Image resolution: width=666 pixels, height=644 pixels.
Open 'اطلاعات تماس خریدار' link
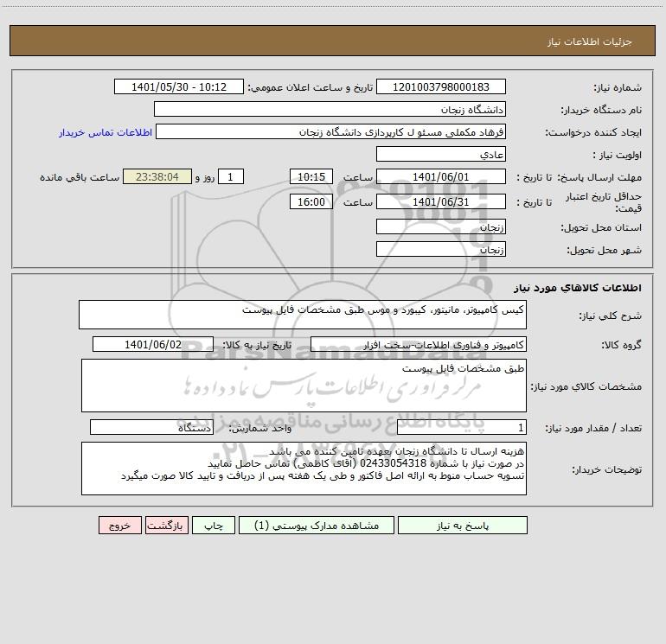pos(106,132)
